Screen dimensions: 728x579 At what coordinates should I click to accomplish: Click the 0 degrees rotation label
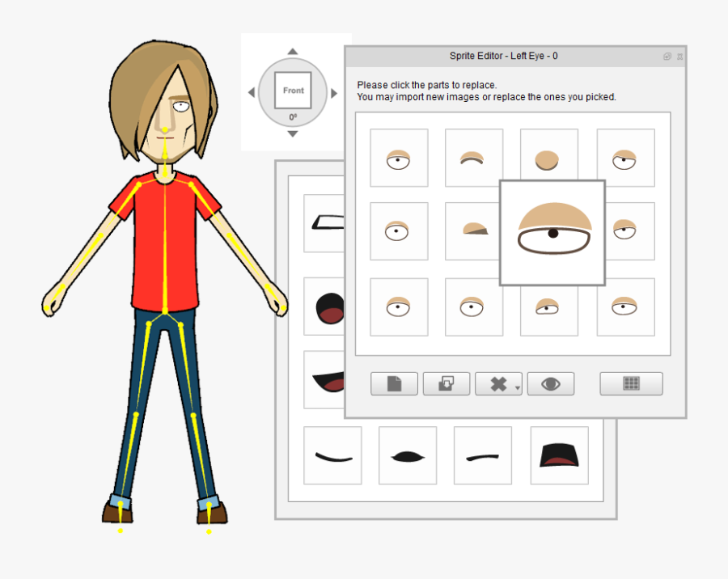tap(293, 117)
